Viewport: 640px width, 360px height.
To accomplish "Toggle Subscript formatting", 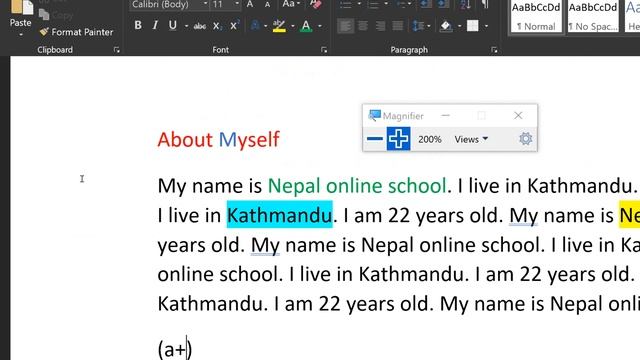I will pos(217,26).
